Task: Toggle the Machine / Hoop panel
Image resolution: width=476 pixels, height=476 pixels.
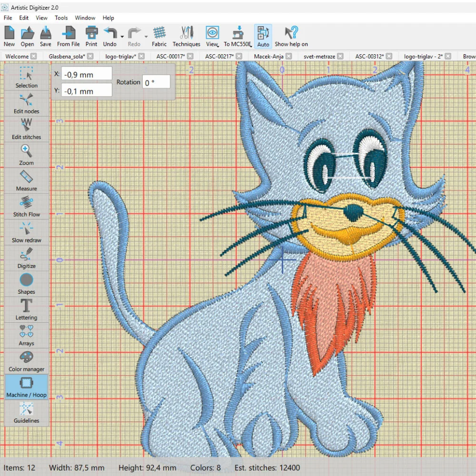Action: point(26,387)
